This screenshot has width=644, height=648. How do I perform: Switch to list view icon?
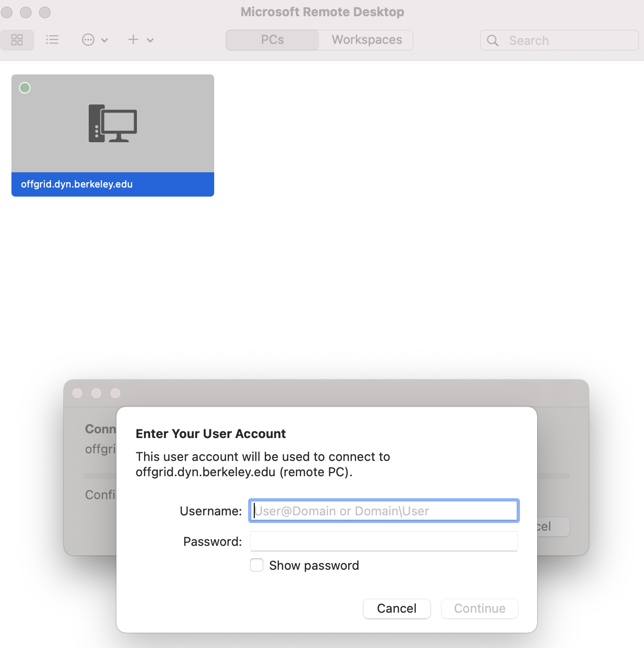click(x=52, y=40)
